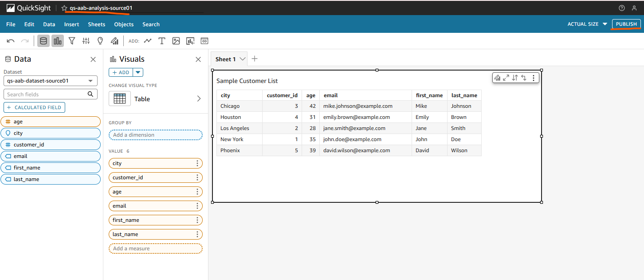Select the email field in Data list
Viewport: 644px width, 280px height.
point(51,156)
